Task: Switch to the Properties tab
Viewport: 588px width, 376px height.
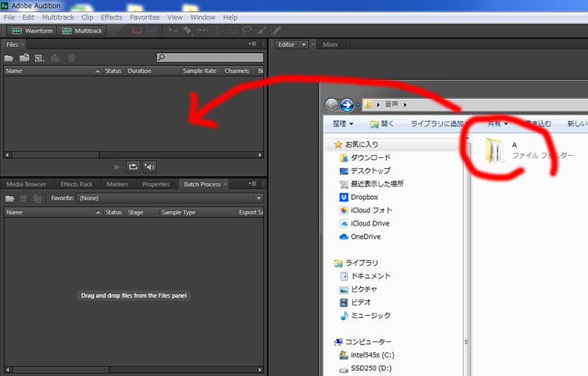Action: tap(156, 184)
